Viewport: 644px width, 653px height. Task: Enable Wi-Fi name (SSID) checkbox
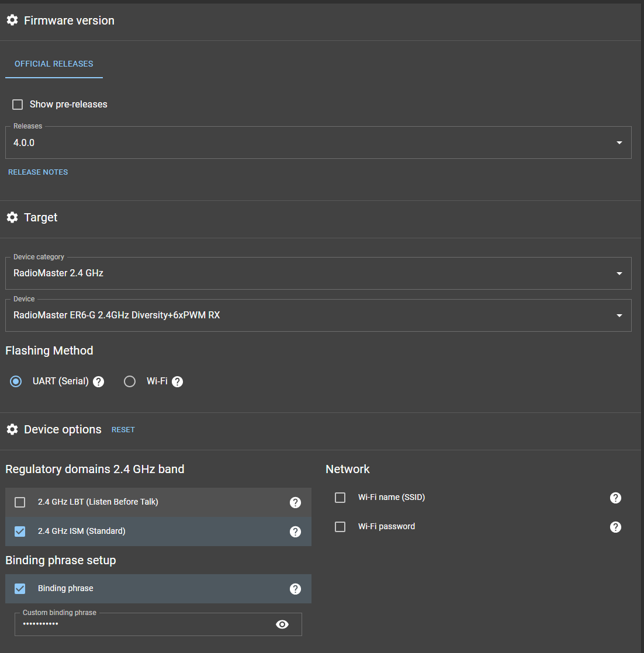pos(340,497)
